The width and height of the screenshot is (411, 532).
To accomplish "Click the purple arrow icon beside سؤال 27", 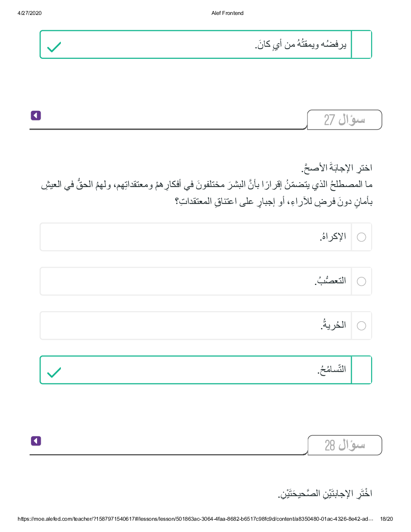I will pyautogui.click(x=36, y=116).
